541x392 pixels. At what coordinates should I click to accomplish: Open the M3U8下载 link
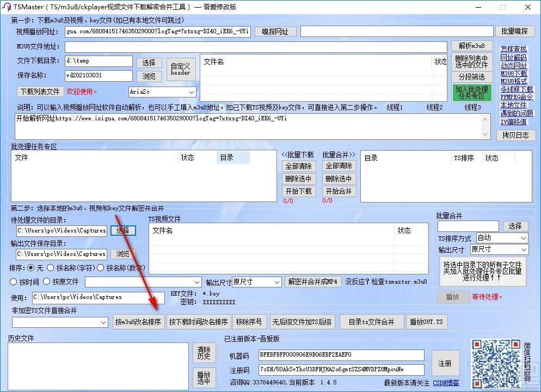513,73
